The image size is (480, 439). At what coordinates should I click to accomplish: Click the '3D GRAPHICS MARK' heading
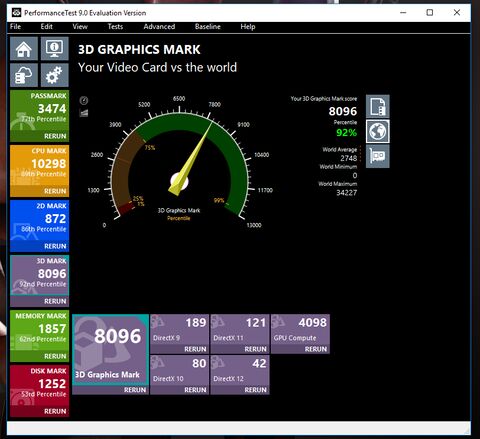139,50
